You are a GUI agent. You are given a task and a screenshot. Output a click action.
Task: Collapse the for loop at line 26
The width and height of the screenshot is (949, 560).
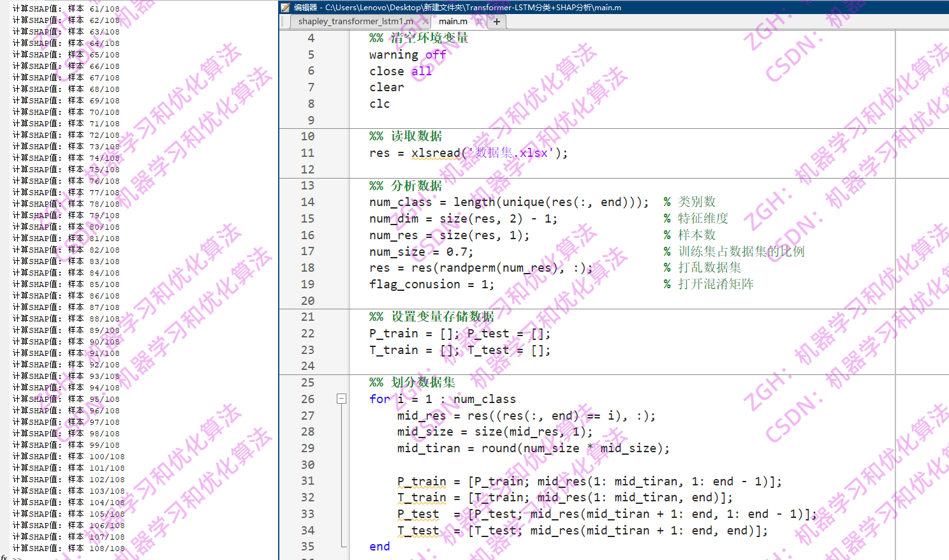pyautogui.click(x=340, y=398)
